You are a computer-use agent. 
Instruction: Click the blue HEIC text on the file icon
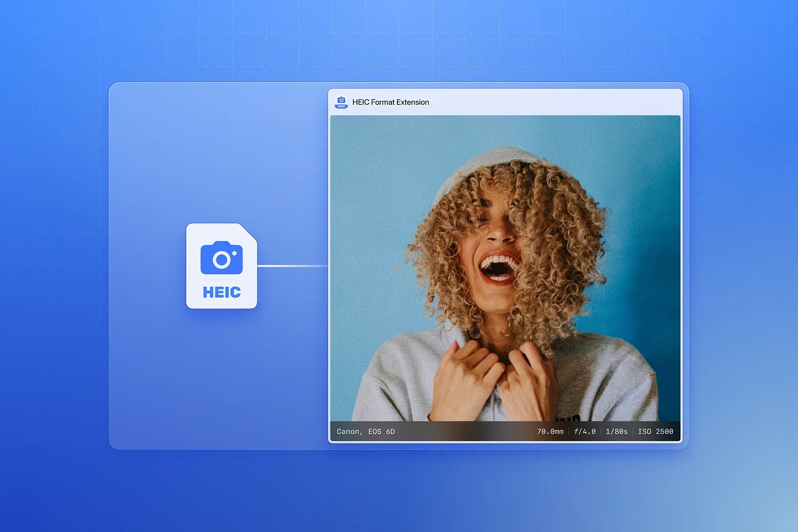click(x=221, y=292)
